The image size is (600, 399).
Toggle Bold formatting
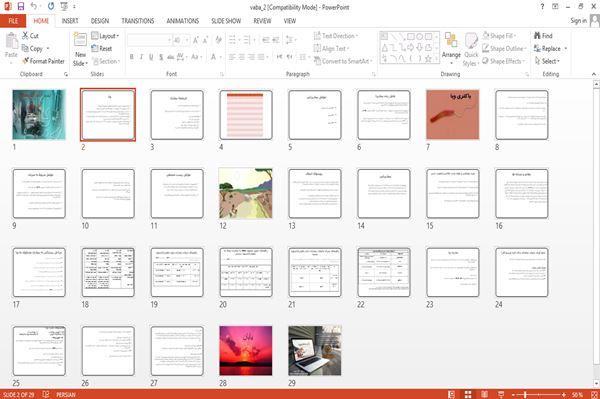point(132,57)
